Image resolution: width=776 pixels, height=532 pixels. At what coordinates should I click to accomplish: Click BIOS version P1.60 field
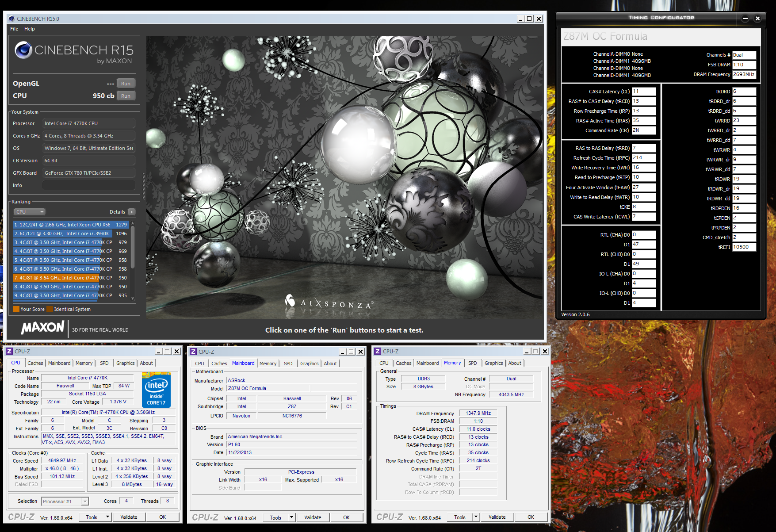[x=292, y=444]
